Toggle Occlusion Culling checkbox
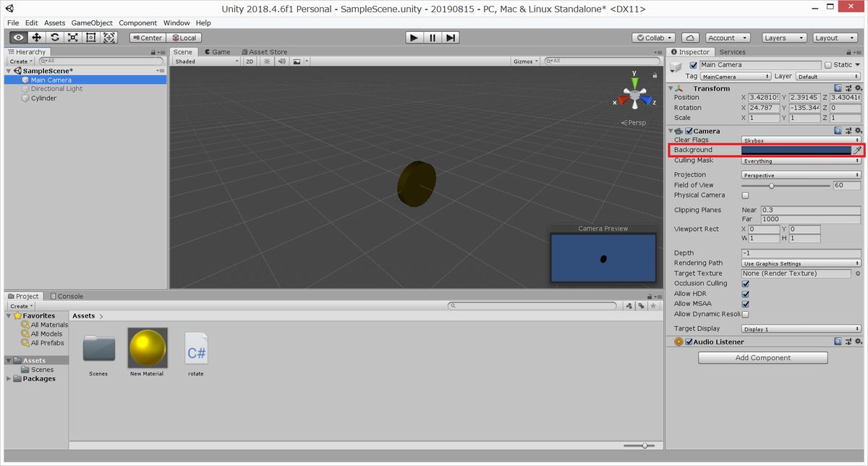The height and width of the screenshot is (466, 868). point(745,284)
